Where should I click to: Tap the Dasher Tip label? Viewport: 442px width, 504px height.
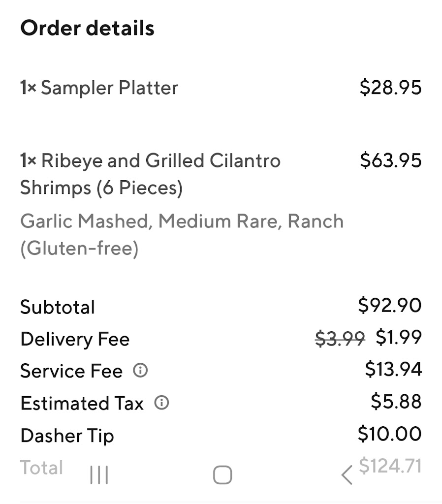[x=67, y=436]
